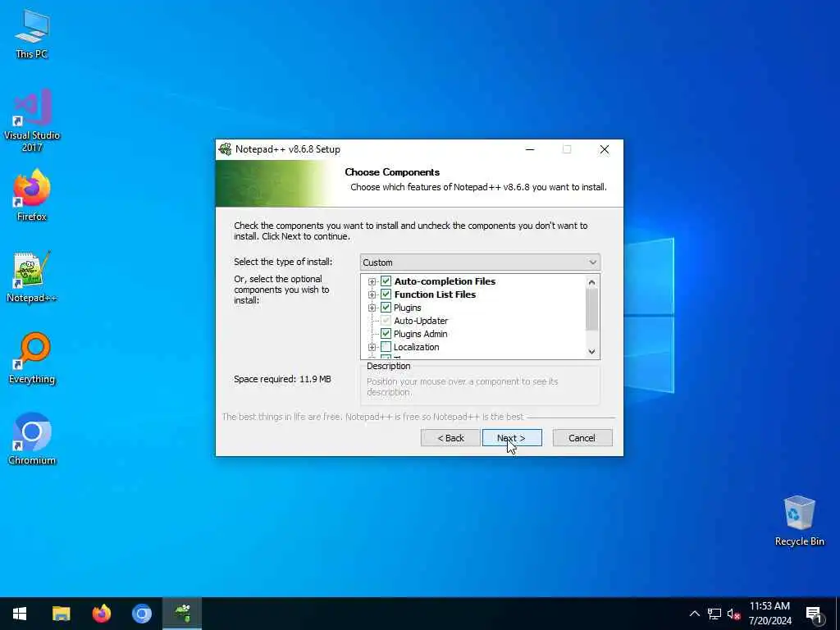Open the install type dropdown showing Custom

pyautogui.click(x=480, y=262)
